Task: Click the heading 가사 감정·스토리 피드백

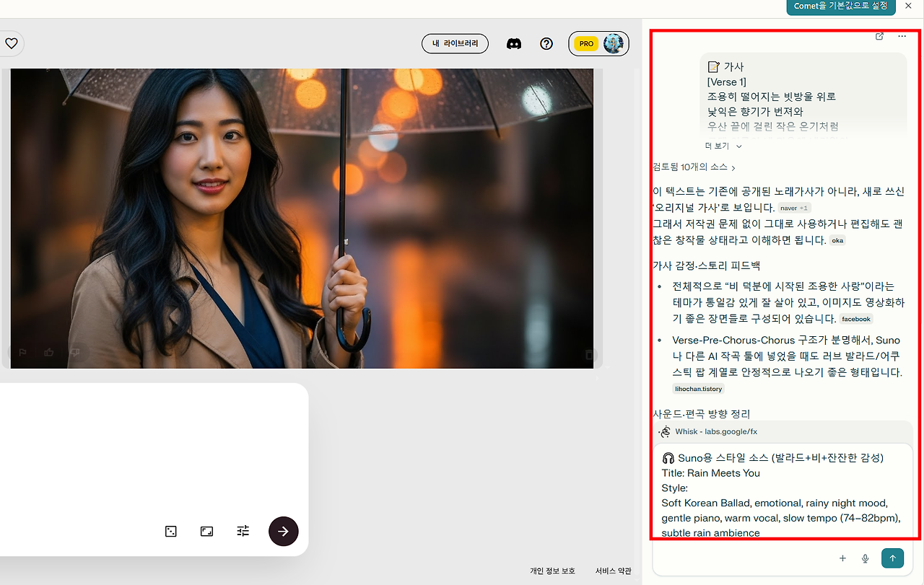Action: pyautogui.click(x=706, y=265)
